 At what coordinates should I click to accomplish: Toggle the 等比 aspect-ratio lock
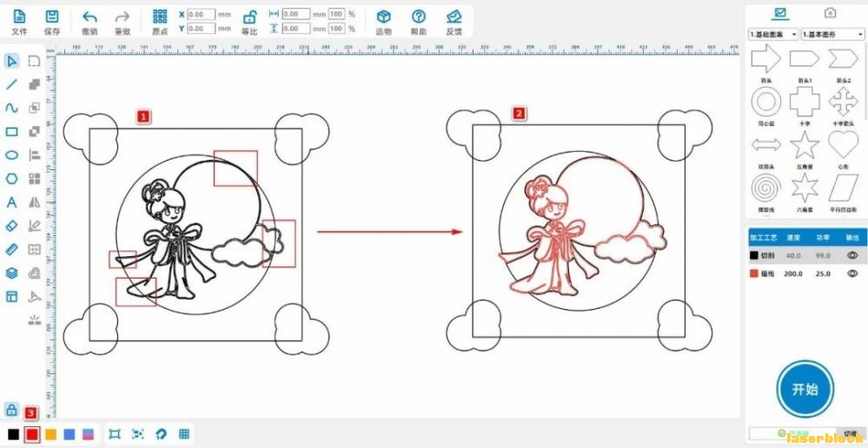[x=250, y=16]
